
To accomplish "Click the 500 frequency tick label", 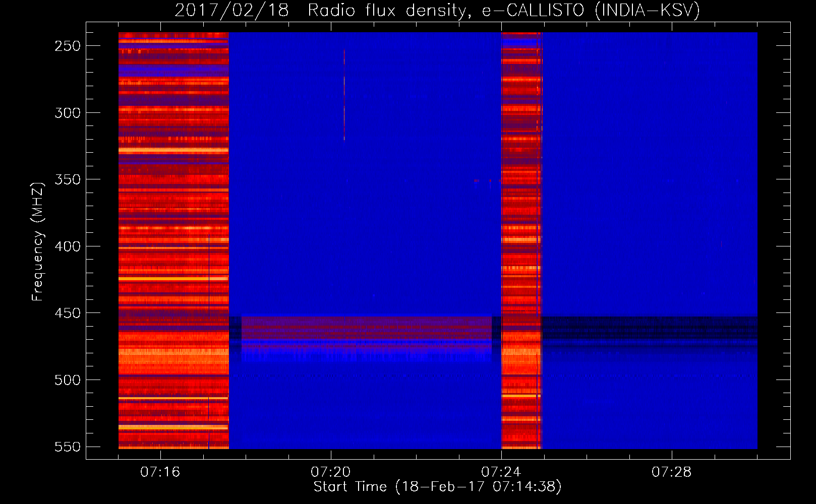I will click(68, 380).
